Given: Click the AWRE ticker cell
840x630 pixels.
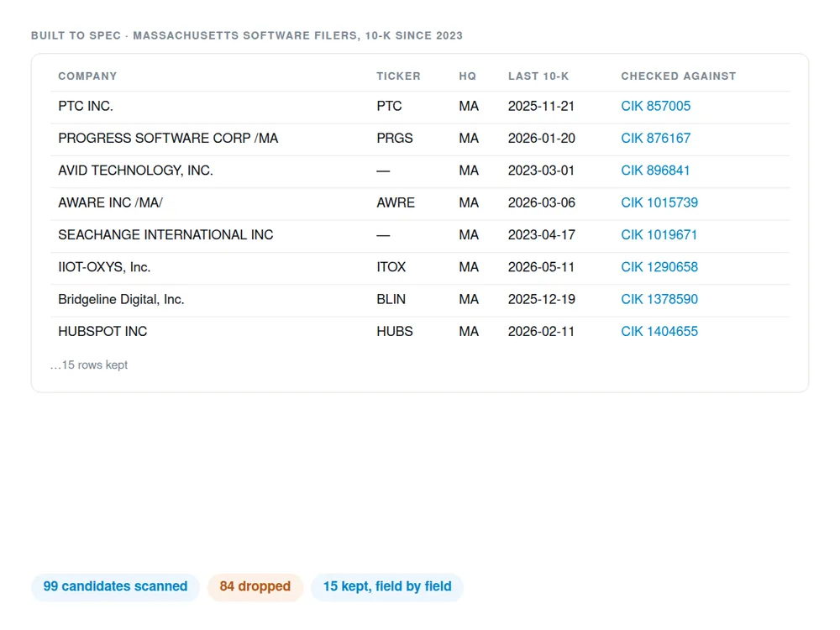Looking at the screenshot, I should coord(396,202).
